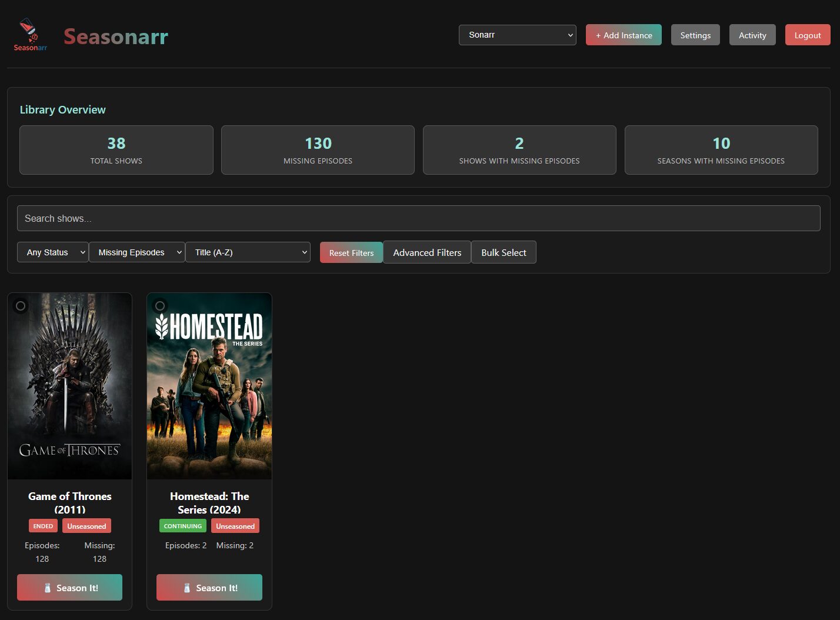
Task: Open the Any Status filter dropdown
Action: pyautogui.click(x=53, y=252)
